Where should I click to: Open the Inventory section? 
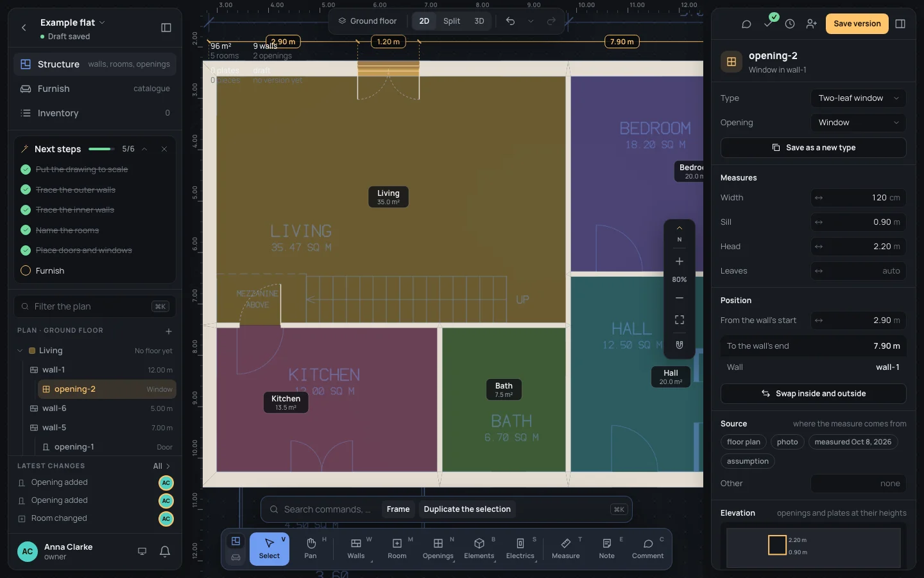coord(95,113)
